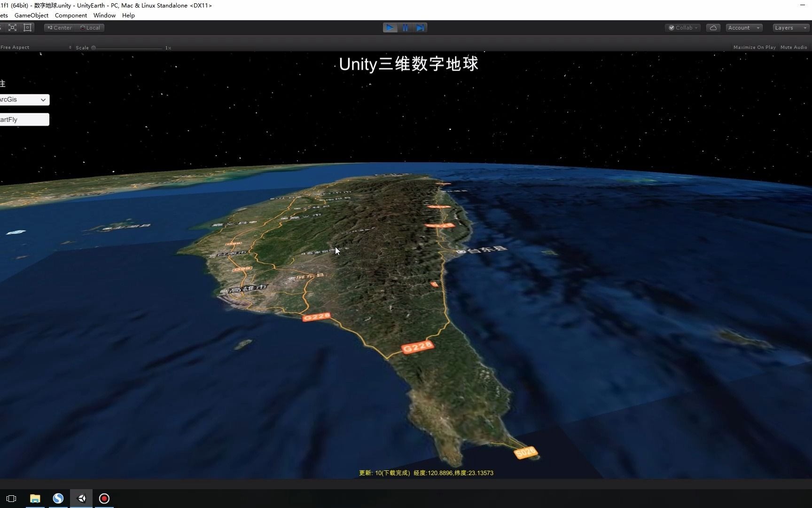
Task: Open the Layers dropdown
Action: (x=789, y=28)
